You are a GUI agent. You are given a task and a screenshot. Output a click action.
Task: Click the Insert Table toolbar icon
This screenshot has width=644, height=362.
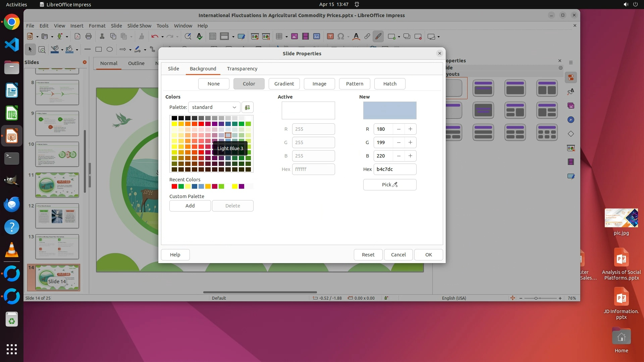(279, 37)
